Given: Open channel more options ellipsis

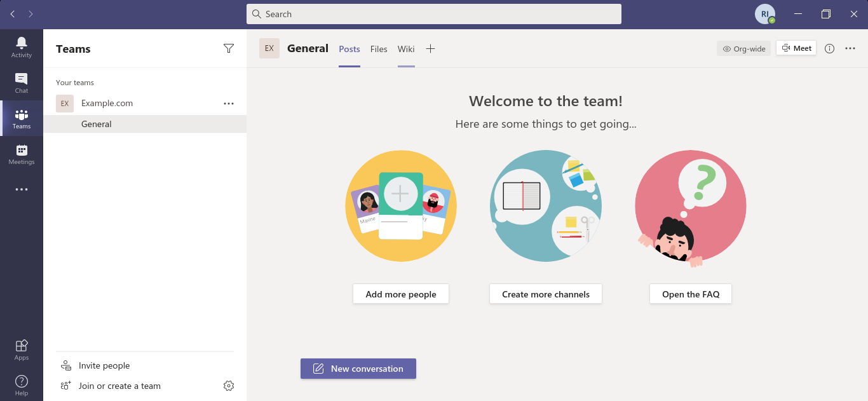Looking at the screenshot, I should (850, 48).
